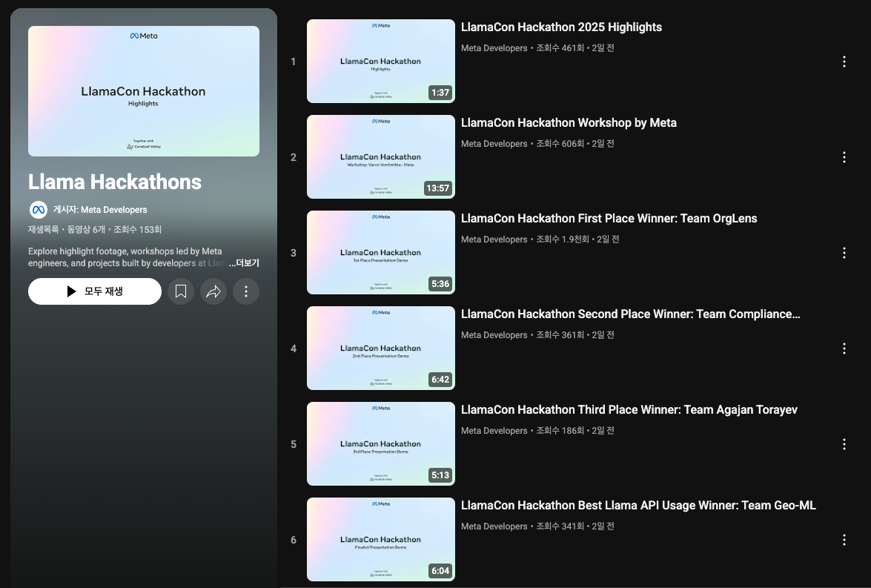The height and width of the screenshot is (588, 871).
Task: Click Meta Developers channel under Second Place video
Action: (x=494, y=335)
